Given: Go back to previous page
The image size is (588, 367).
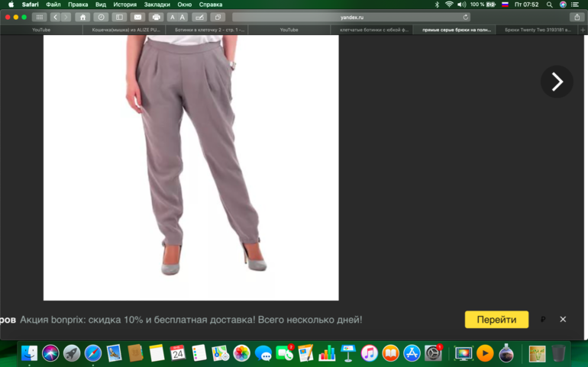Looking at the screenshot, I should pyautogui.click(x=56, y=17).
